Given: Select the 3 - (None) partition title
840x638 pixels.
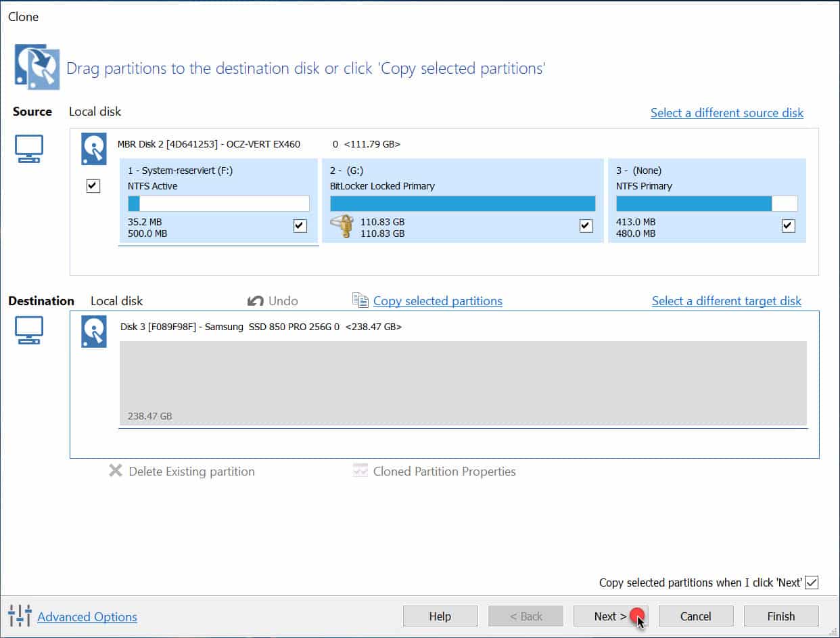Looking at the screenshot, I should pyautogui.click(x=639, y=170).
